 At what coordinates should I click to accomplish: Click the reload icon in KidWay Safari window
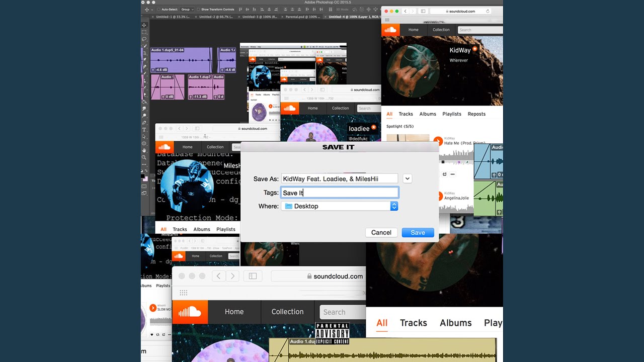[488, 11]
